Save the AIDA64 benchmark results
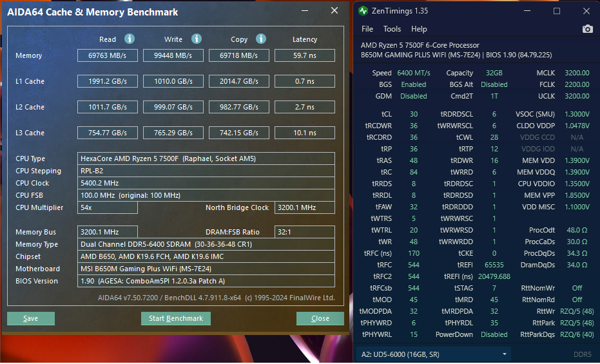The image size is (600, 364). point(31,318)
